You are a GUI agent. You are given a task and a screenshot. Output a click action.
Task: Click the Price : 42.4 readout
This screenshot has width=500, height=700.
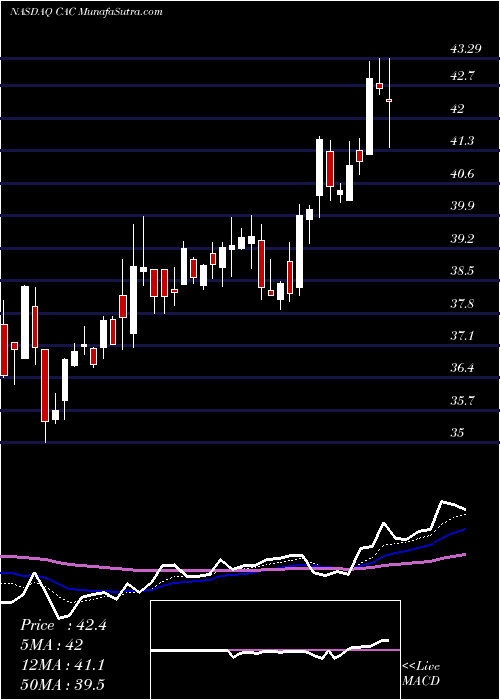coord(63,625)
